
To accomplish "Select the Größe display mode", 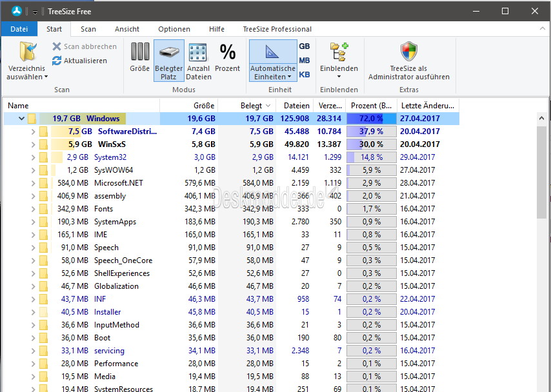I will 140,57.
